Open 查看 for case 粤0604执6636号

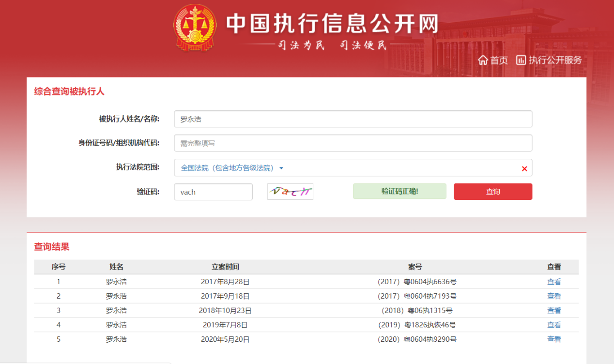point(554,282)
